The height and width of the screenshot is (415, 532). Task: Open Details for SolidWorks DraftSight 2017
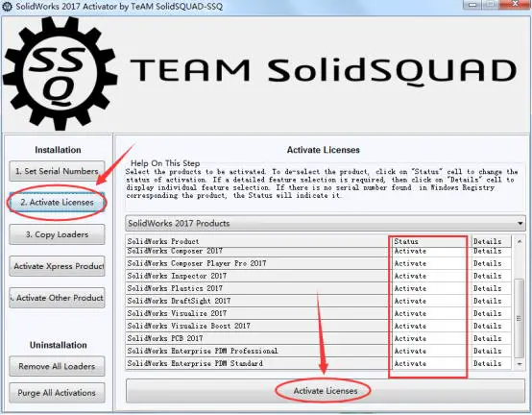[x=491, y=301]
